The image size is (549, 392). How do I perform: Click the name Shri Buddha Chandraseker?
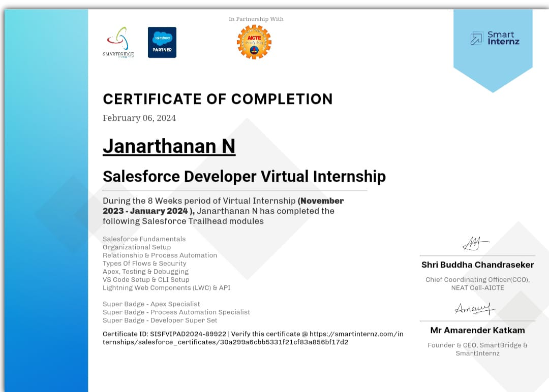tap(477, 265)
